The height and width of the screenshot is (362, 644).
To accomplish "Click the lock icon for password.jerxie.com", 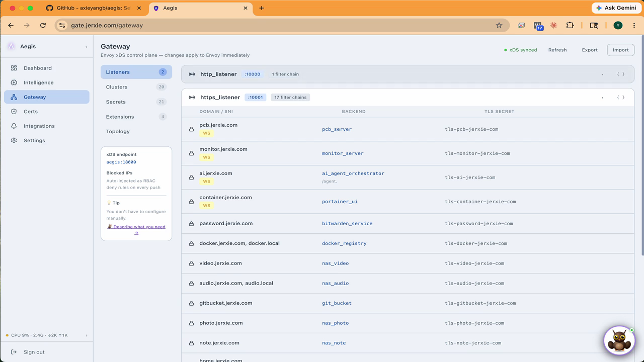I will click(x=191, y=224).
